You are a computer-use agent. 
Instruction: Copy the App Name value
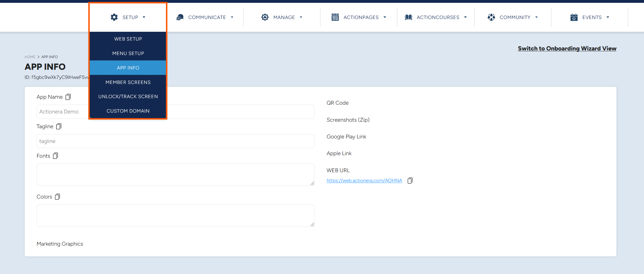(68, 97)
